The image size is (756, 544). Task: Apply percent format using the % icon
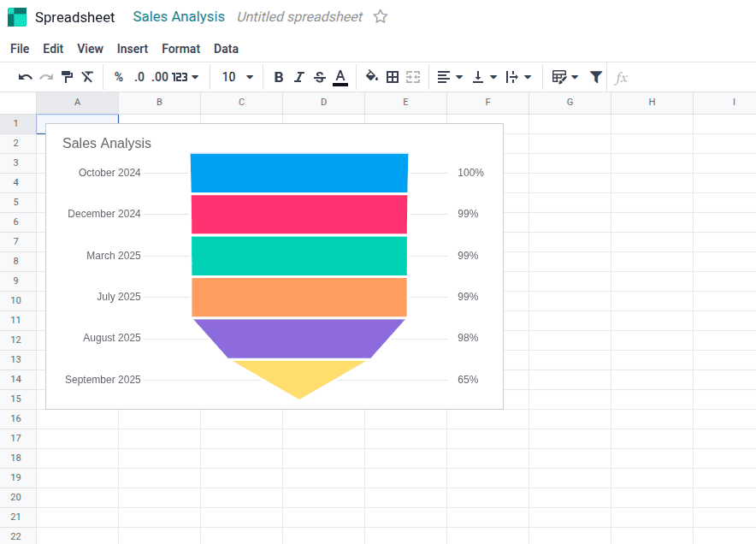pos(118,77)
